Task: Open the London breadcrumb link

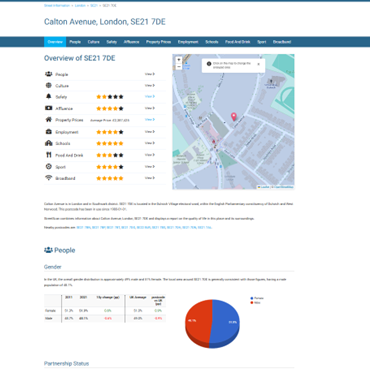Action: tap(80, 6)
